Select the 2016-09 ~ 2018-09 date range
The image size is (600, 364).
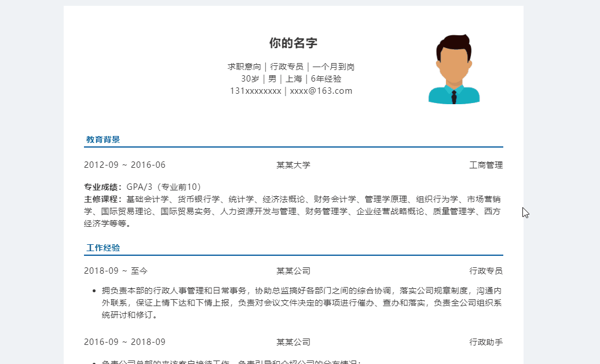tap(125, 342)
